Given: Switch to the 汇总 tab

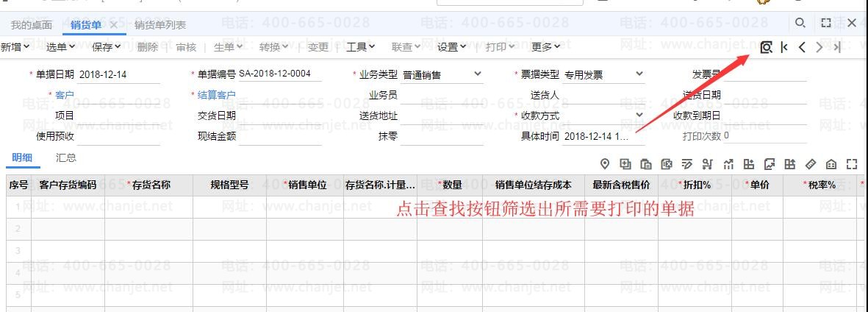Looking at the screenshot, I should click(x=66, y=157).
